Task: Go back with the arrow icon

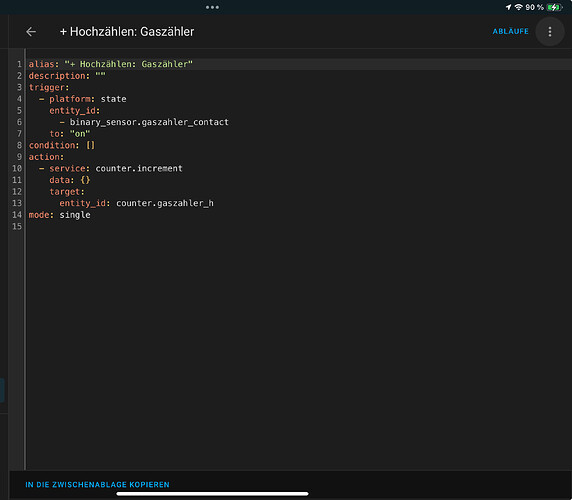Action: (31, 32)
